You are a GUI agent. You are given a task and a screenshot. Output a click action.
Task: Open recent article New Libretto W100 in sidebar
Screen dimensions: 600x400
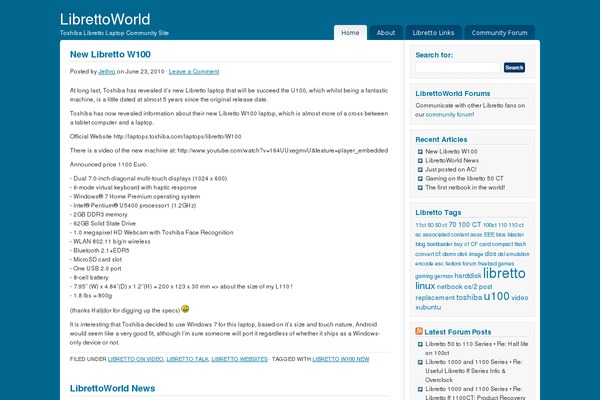click(451, 152)
